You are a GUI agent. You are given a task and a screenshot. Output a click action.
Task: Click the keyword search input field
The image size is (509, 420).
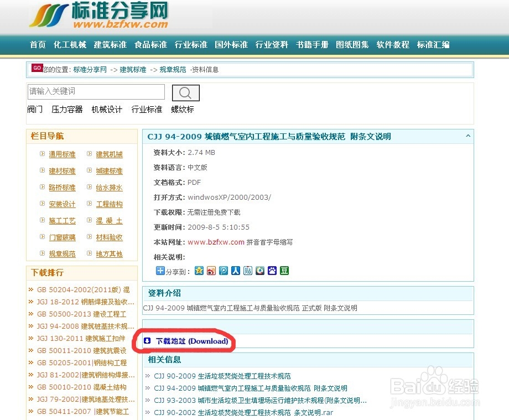pyautogui.click(x=95, y=91)
